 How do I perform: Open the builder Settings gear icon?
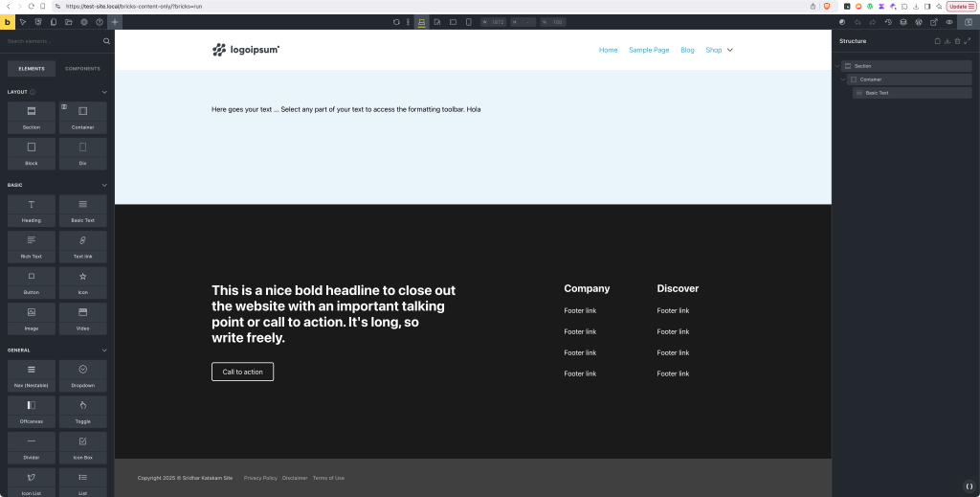pyautogui.click(x=84, y=21)
